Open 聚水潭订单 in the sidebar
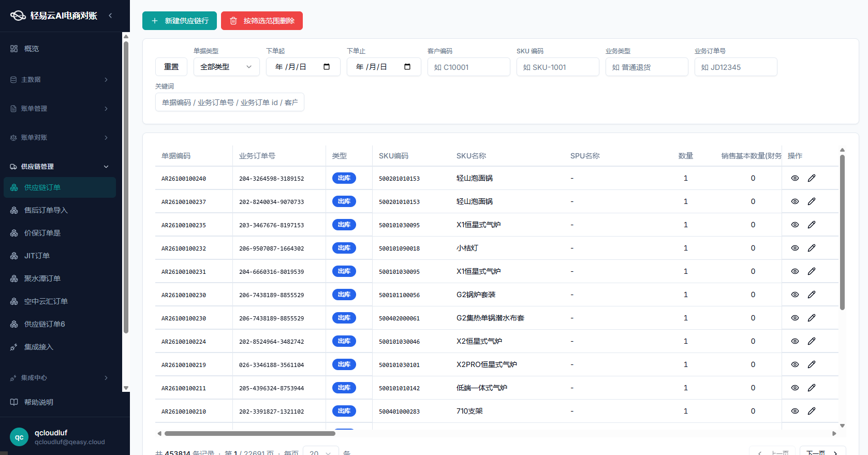The image size is (868, 455). tap(60, 278)
